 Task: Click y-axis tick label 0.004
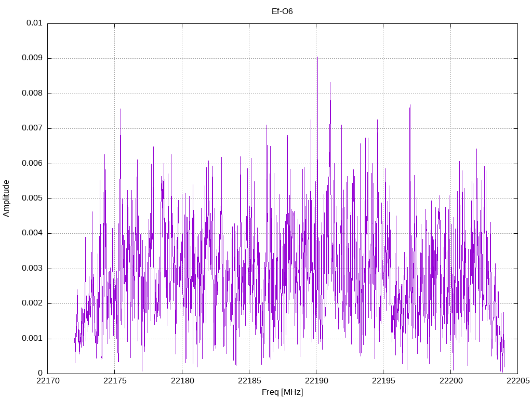coord(32,233)
